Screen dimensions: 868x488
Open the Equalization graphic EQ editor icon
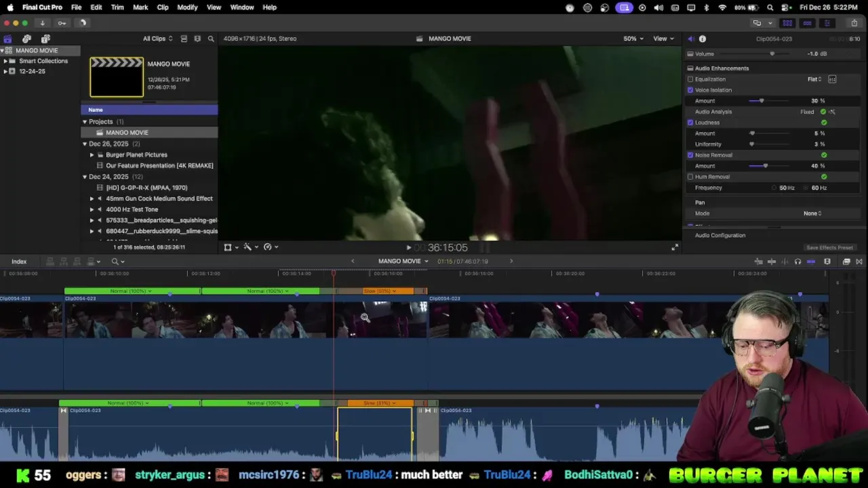(x=832, y=79)
